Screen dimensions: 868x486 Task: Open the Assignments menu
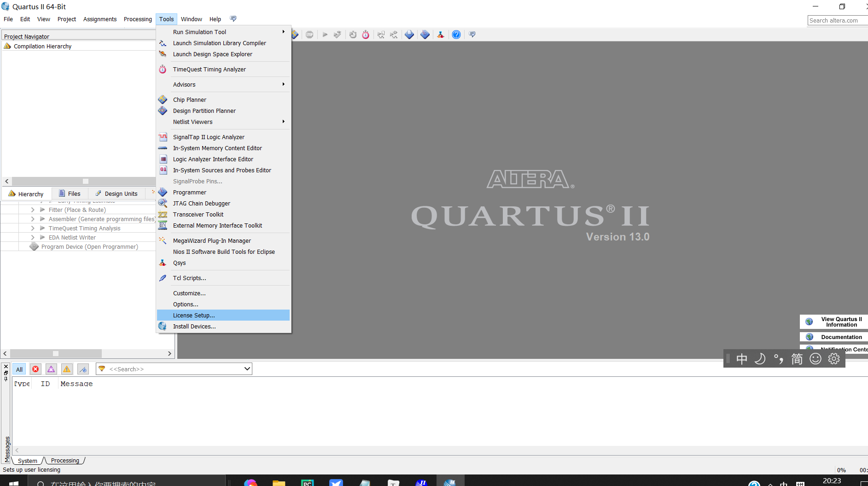100,19
